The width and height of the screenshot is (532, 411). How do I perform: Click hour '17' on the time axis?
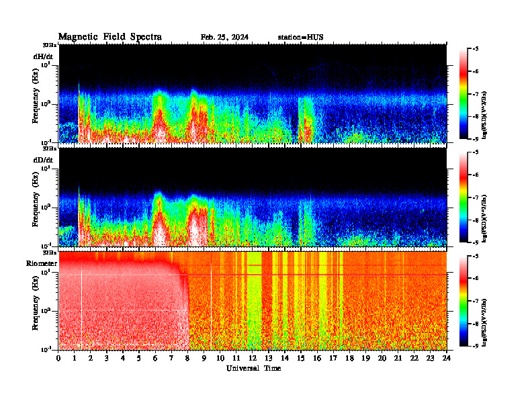point(333,358)
